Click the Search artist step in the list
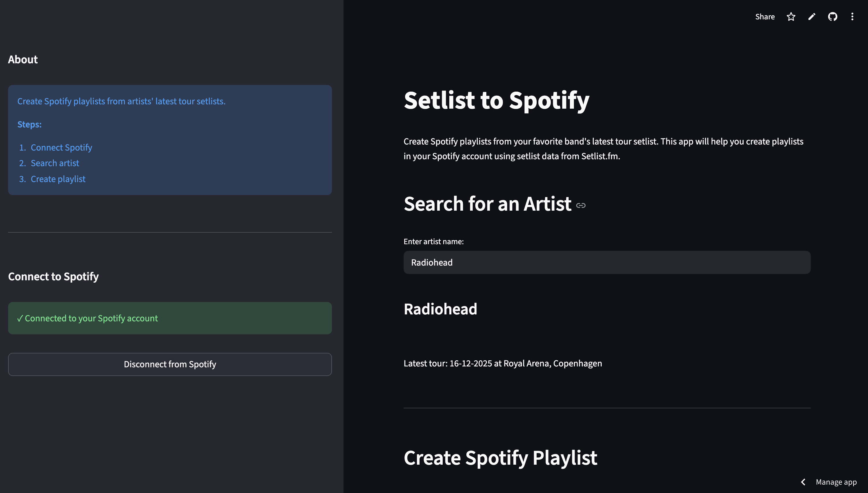Screen dimensions: 868x493 (x=55, y=163)
